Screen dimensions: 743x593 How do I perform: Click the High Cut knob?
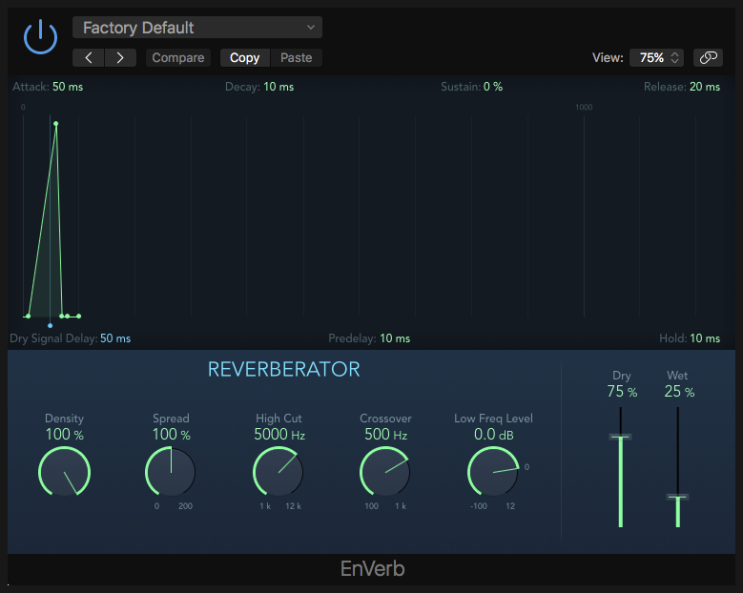click(278, 471)
